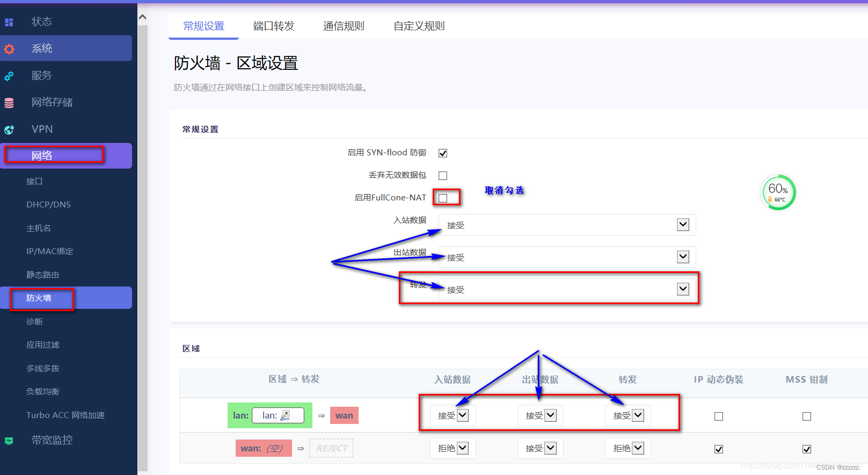
Task: Click the 网络存储 database icon
Action: pos(9,103)
